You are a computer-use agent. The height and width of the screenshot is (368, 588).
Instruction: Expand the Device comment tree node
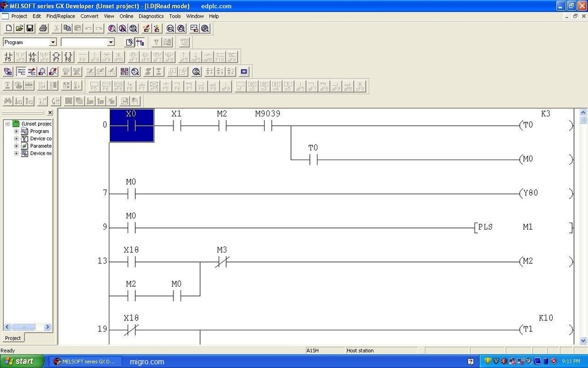pos(16,138)
